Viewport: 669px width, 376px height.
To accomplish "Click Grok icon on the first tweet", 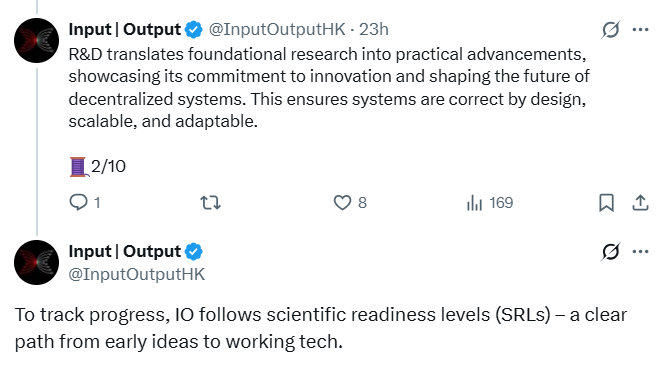I will [611, 29].
